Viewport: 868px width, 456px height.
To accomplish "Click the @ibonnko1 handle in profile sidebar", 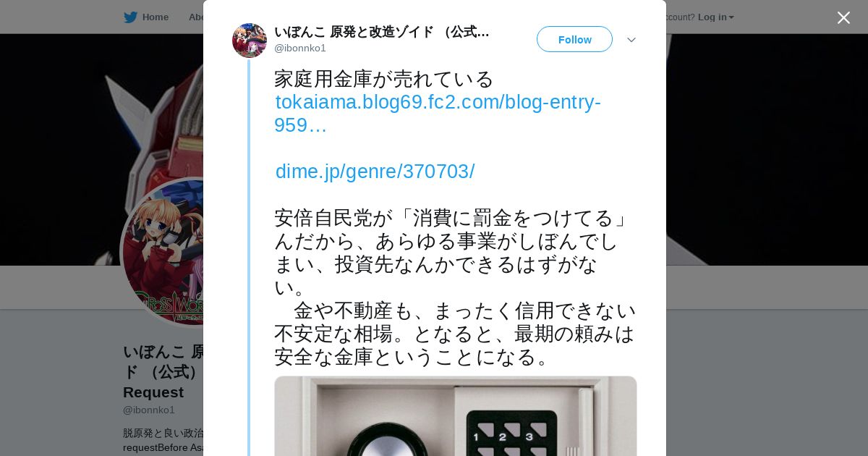I will [x=149, y=410].
